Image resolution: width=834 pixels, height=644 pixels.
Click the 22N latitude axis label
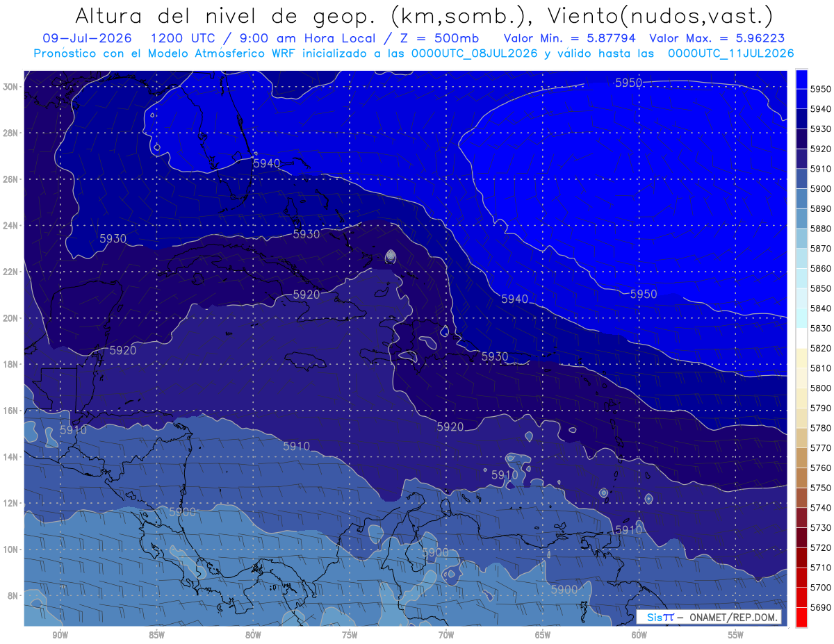11,272
